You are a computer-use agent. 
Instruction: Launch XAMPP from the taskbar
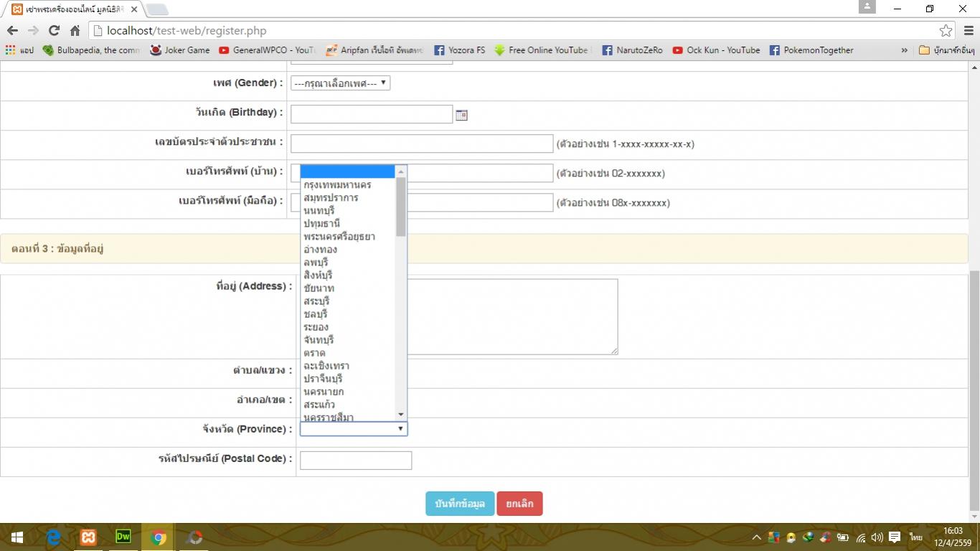(88, 537)
